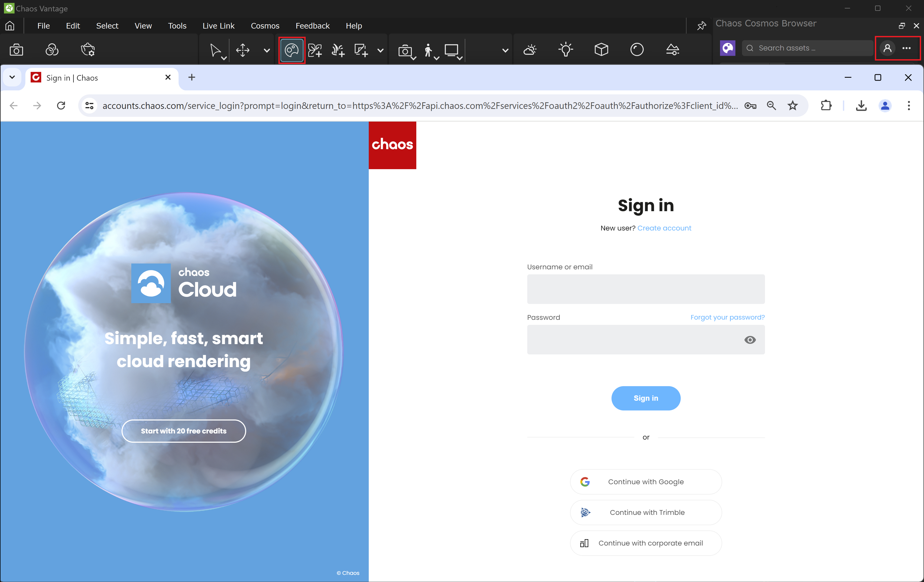Click the add decal icon
The height and width of the screenshot is (582, 924).
point(361,50)
